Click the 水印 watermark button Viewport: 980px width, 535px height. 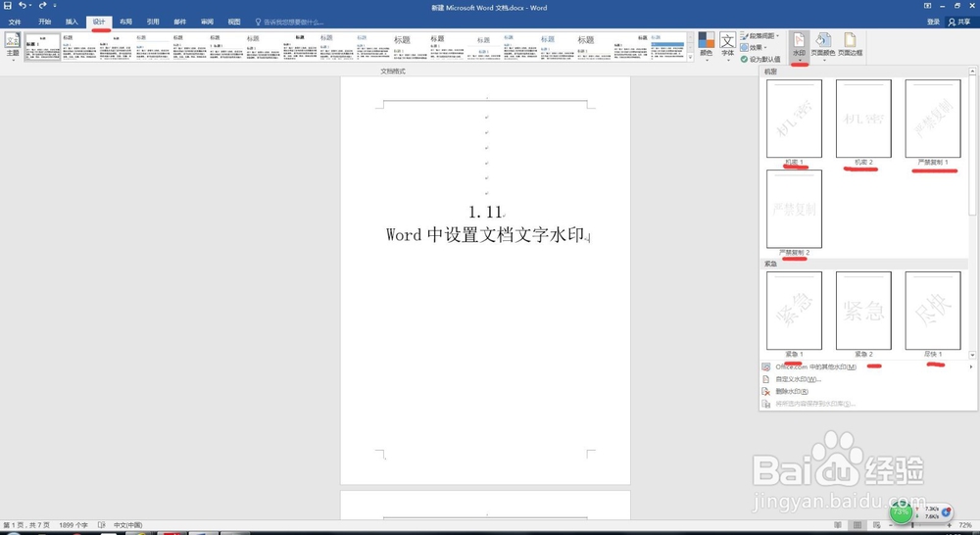pos(799,45)
